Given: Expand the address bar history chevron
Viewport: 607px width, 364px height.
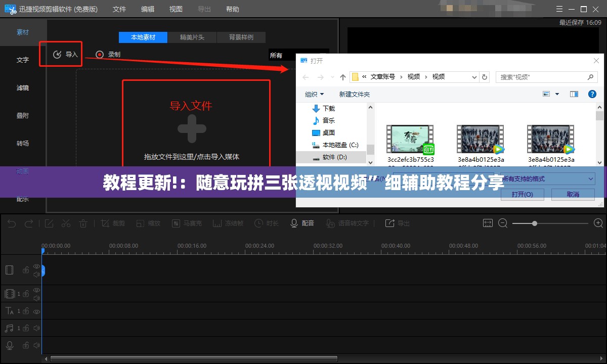Looking at the screenshot, I should click(474, 77).
